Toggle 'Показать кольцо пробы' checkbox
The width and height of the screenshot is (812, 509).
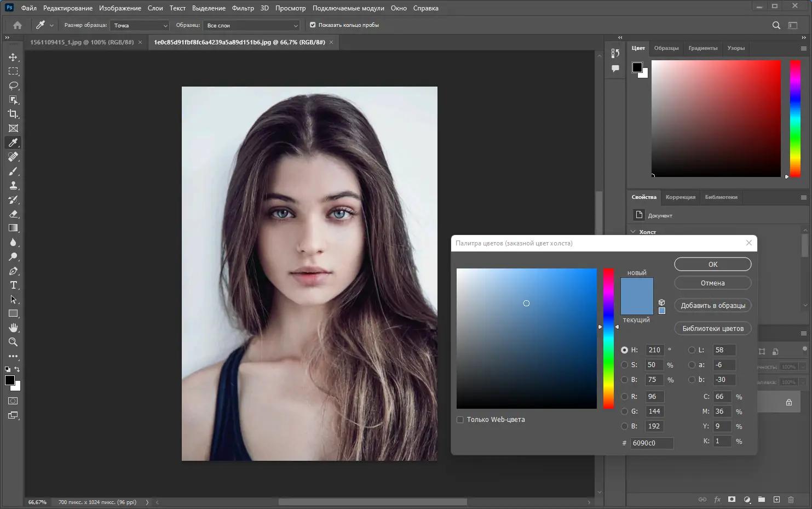[313, 25]
